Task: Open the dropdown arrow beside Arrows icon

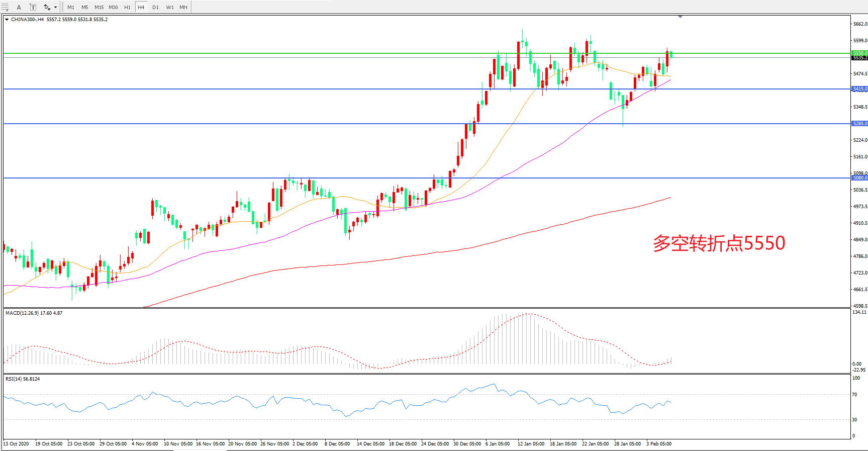Action: pyautogui.click(x=55, y=7)
